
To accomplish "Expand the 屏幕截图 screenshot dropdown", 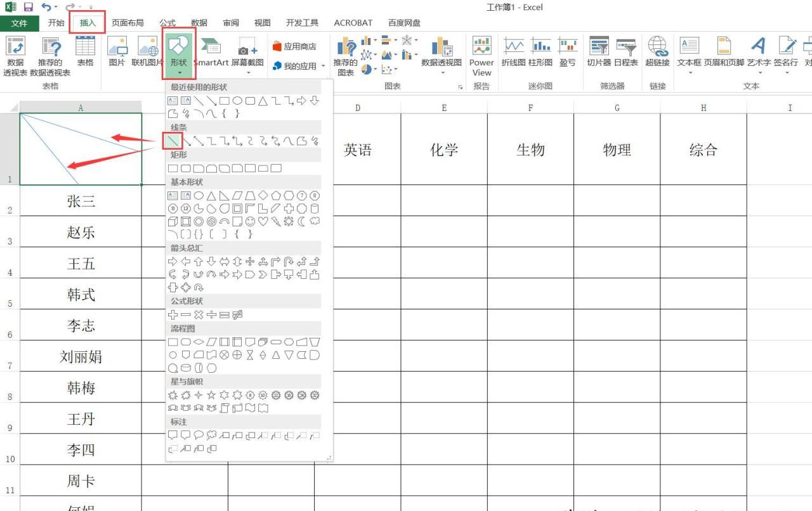I will tap(248, 74).
